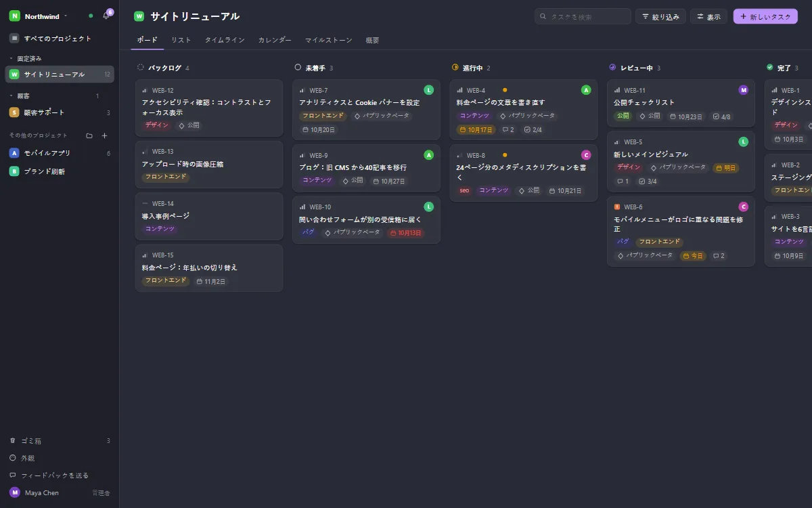Viewport: 812px width, 508px height.
Task: Click the red バグ label on WEB-10
Action: (x=309, y=232)
